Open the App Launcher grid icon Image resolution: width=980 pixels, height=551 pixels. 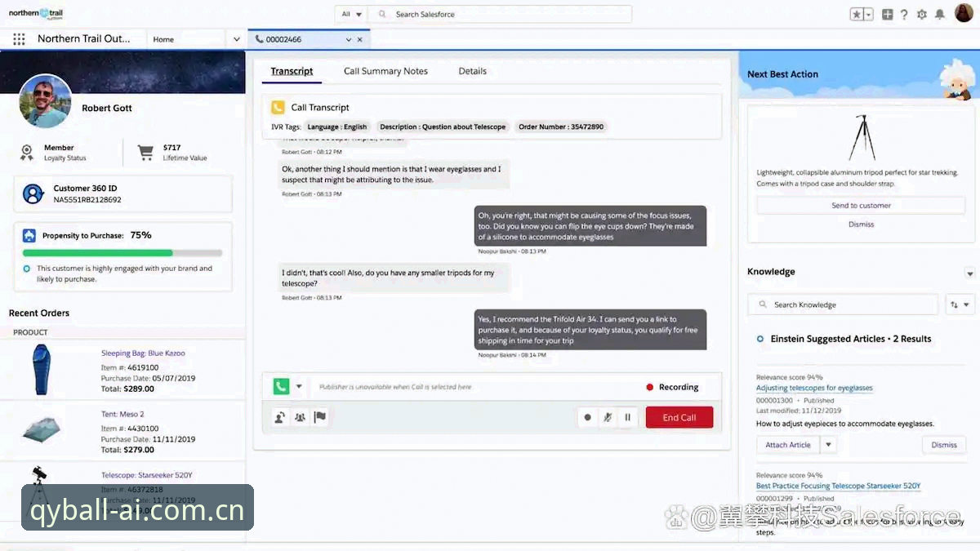(19, 39)
